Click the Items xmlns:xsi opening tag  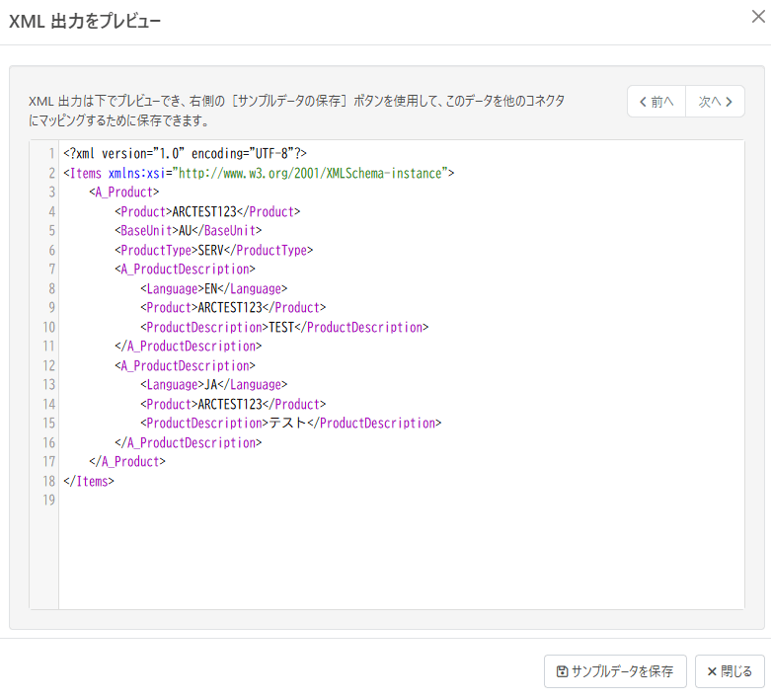click(259, 173)
